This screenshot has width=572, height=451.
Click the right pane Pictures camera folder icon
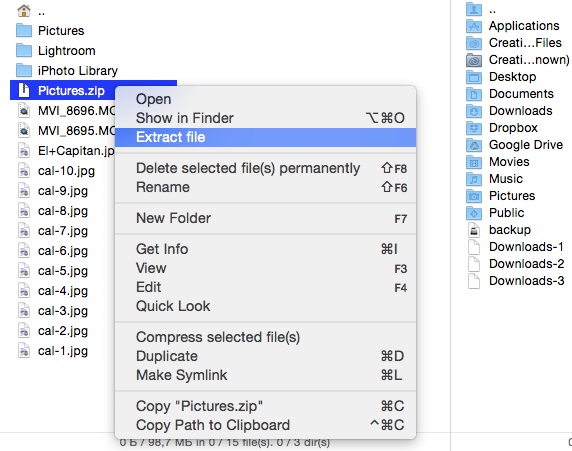tap(474, 196)
